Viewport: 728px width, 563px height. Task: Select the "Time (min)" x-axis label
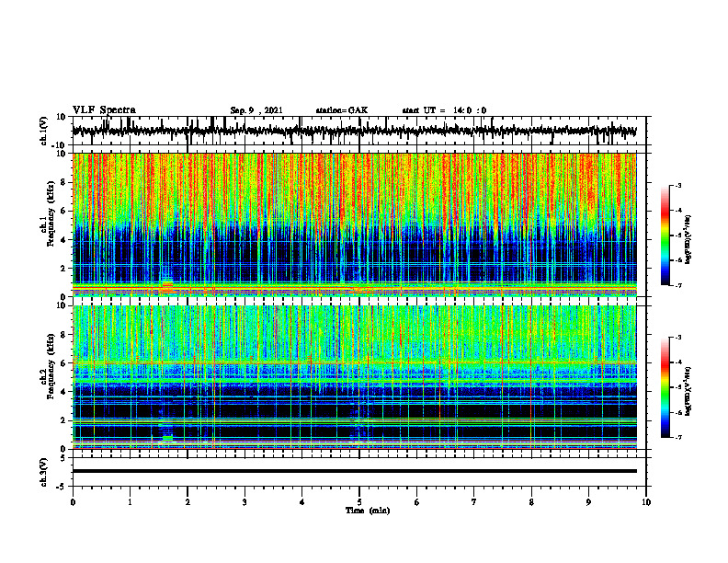point(368,511)
